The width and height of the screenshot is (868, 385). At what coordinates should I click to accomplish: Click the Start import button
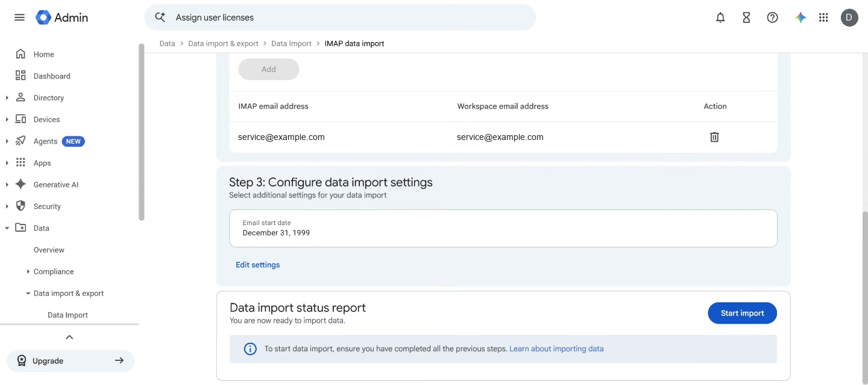point(742,313)
